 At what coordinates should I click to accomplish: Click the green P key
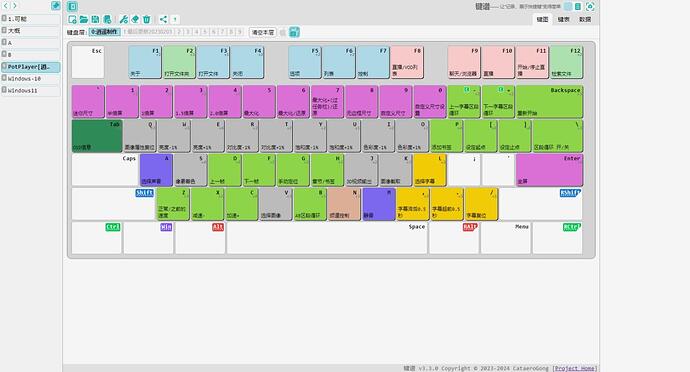(x=446, y=136)
